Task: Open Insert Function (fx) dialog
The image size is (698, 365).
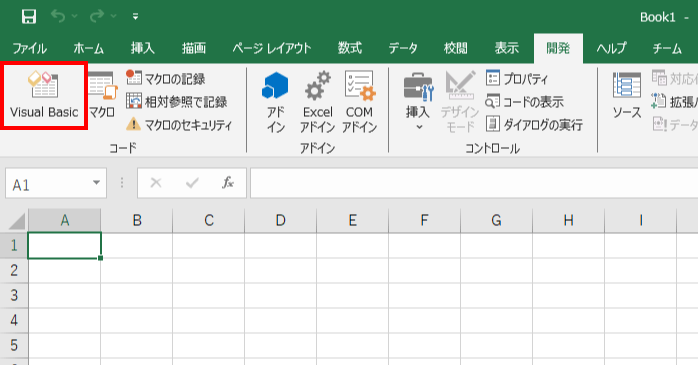Action: (228, 182)
